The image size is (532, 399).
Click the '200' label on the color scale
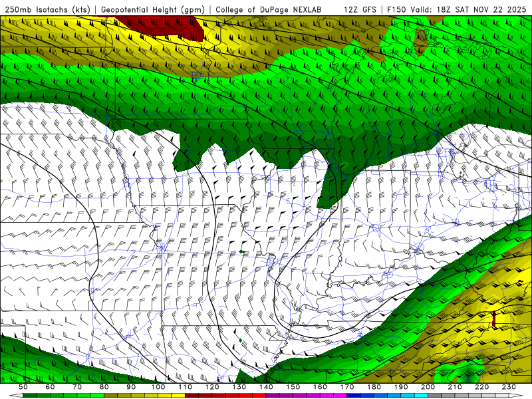(428, 387)
